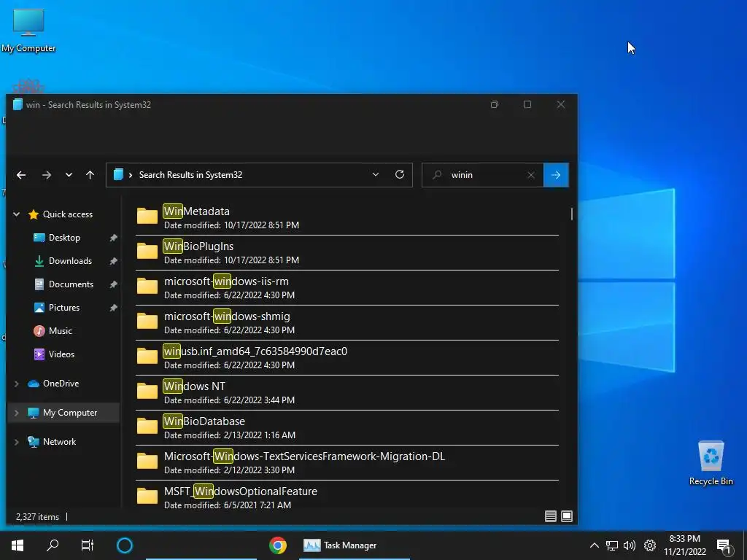The image size is (747, 560).
Task: Switch to Task Manager on taskbar
Action: tap(355, 545)
